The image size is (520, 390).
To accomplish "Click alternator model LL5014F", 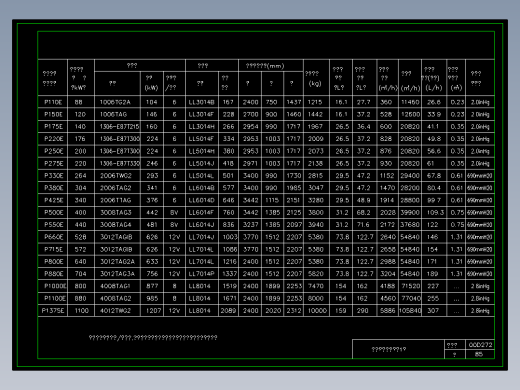I will tap(201, 139).
